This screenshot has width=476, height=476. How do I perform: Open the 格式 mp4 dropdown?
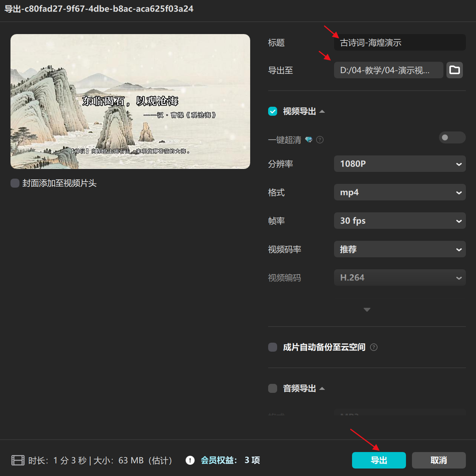click(400, 192)
